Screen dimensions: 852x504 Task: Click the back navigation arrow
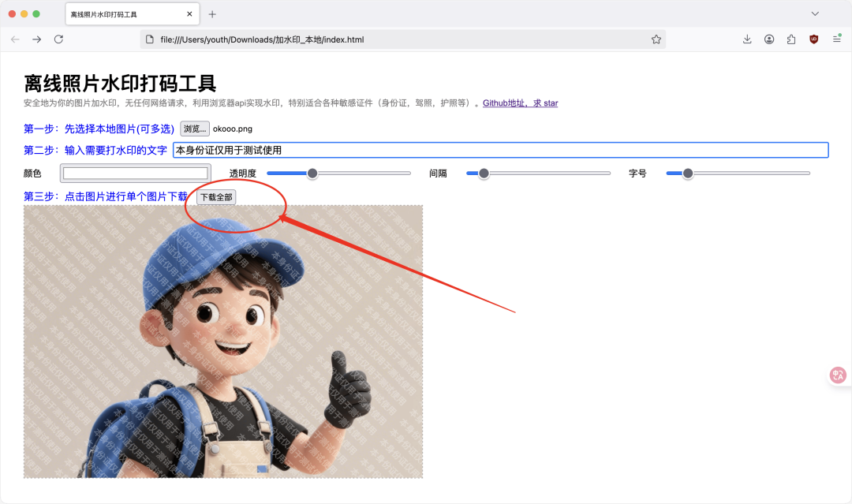click(x=15, y=39)
